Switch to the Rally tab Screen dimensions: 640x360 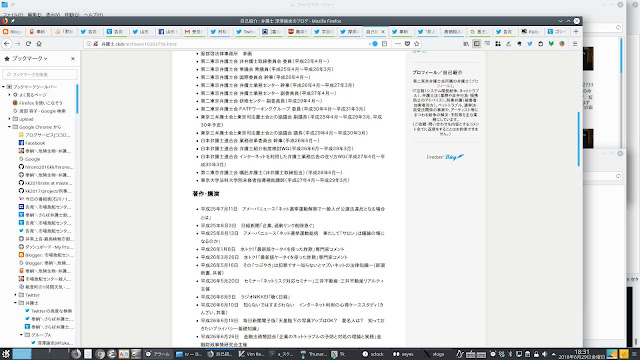(531, 31)
